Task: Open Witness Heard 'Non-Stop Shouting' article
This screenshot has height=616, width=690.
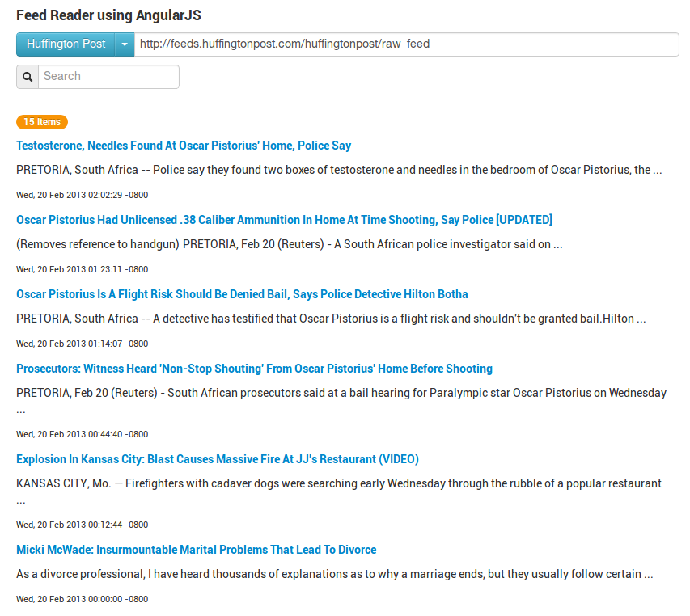Action: [254, 369]
